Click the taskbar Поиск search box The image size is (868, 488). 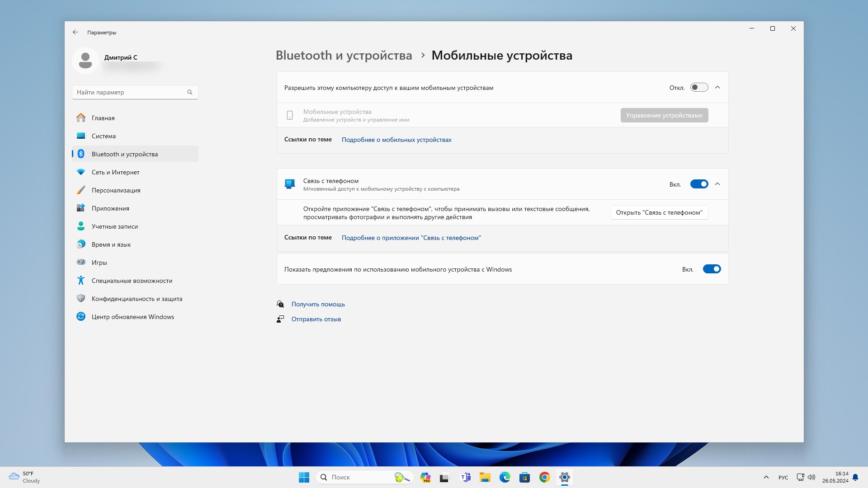[364, 477]
